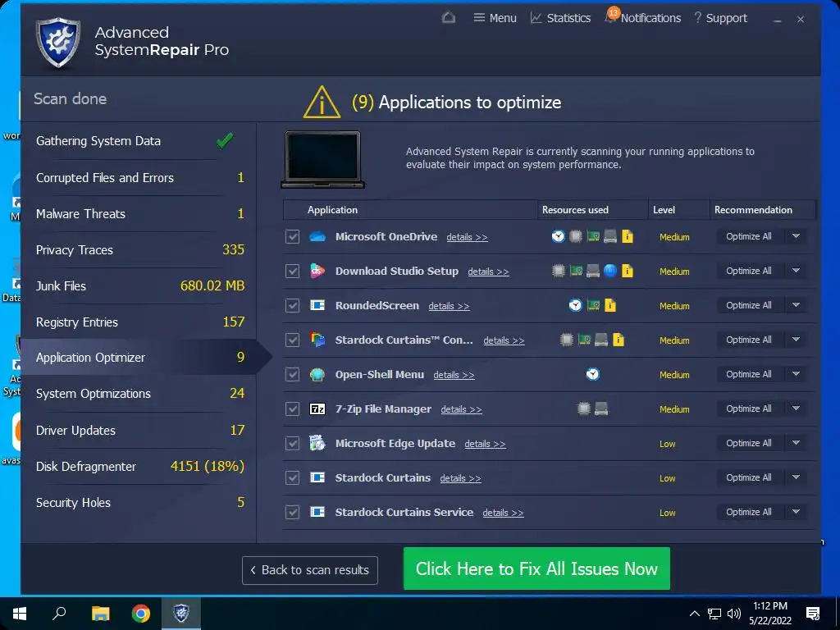Uncheck the 7-Zip File Manager checkbox
The width and height of the screenshot is (840, 630).
[293, 409]
